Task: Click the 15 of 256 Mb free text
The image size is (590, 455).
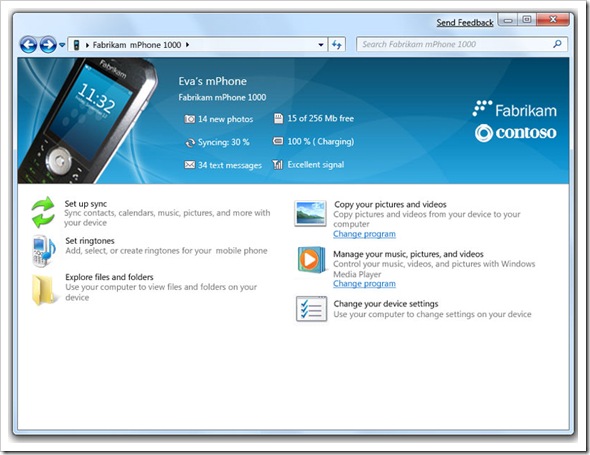Action: (321, 119)
